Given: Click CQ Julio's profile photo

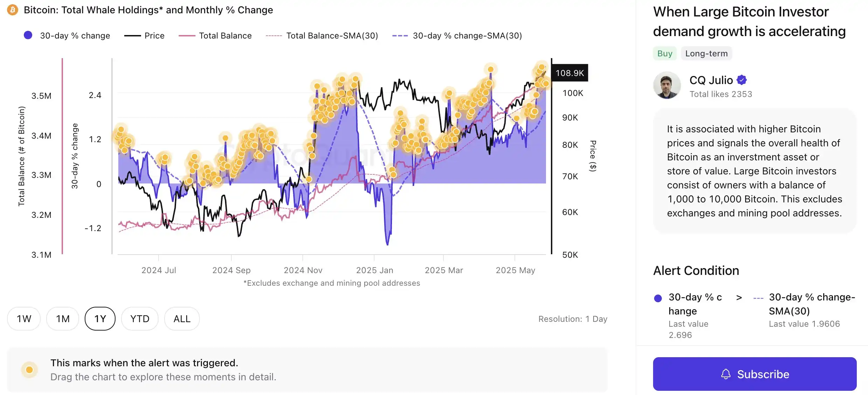Looking at the screenshot, I should point(667,85).
